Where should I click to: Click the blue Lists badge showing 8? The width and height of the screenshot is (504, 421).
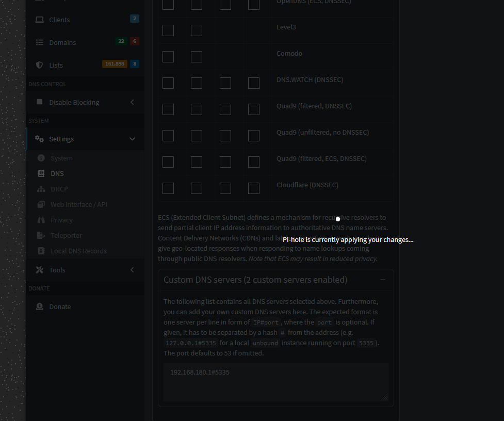click(x=135, y=63)
